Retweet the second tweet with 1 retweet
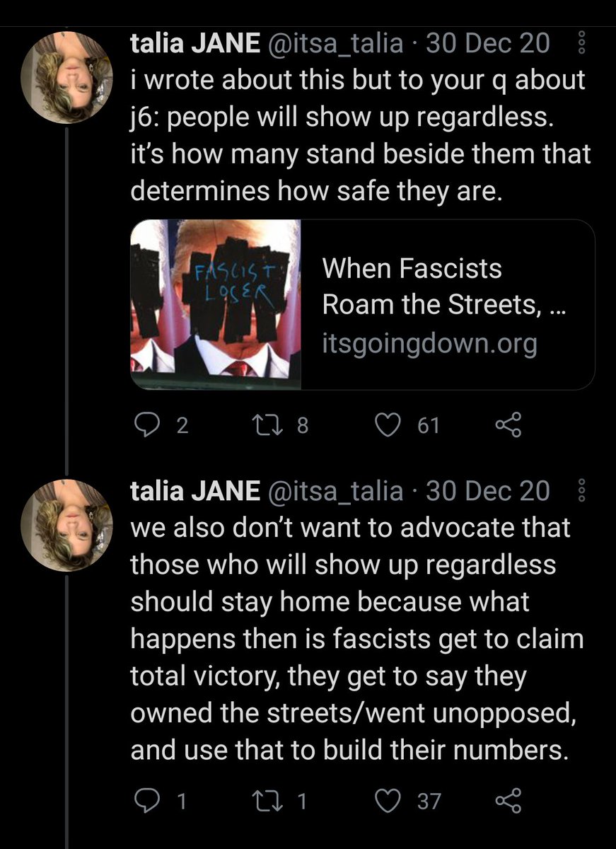This screenshot has width=616, height=849. tap(267, 801)
